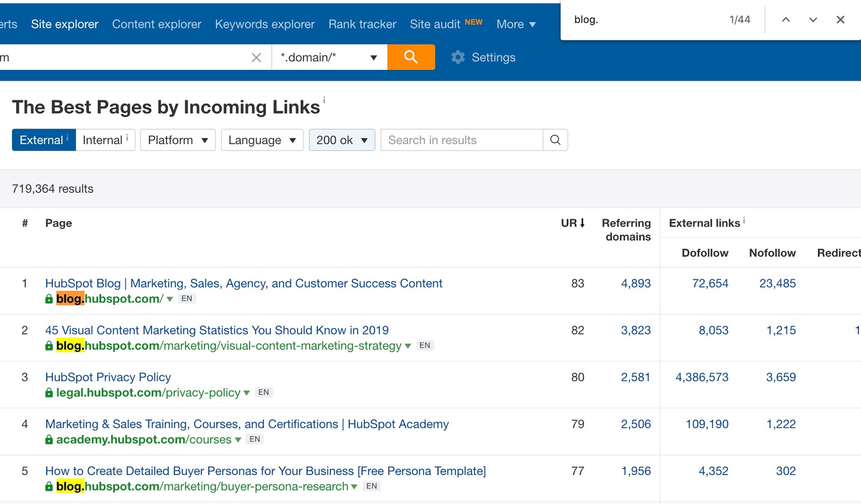Click the blog.hubspot.com buyer-persona-research URL
The height and width of the screenshot is (504, 861).
[202, 486]
